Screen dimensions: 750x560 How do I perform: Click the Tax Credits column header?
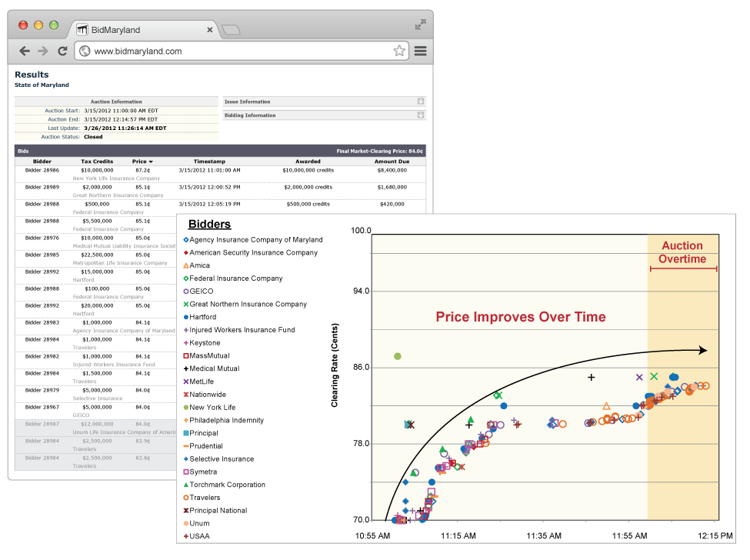pos(97,162)
